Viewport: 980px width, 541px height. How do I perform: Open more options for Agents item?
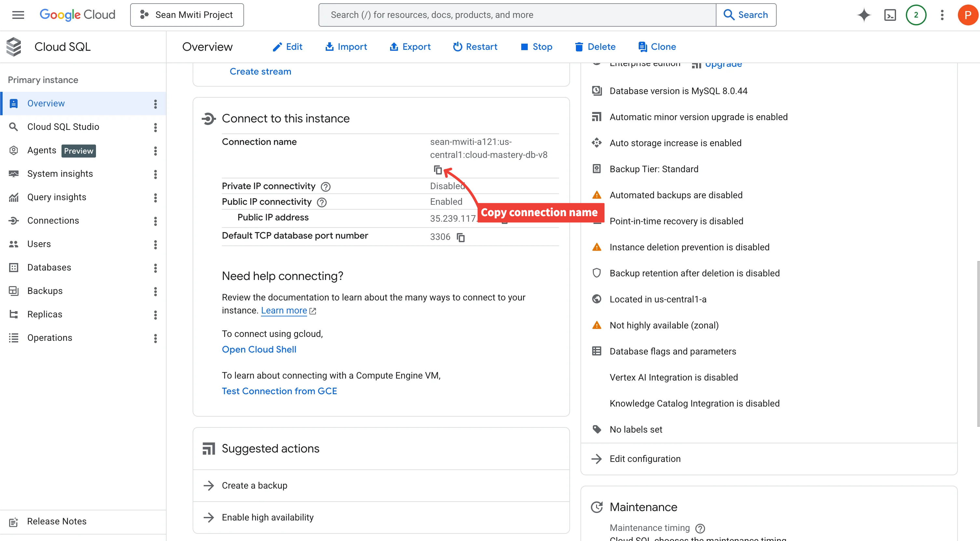pos(155,151)
